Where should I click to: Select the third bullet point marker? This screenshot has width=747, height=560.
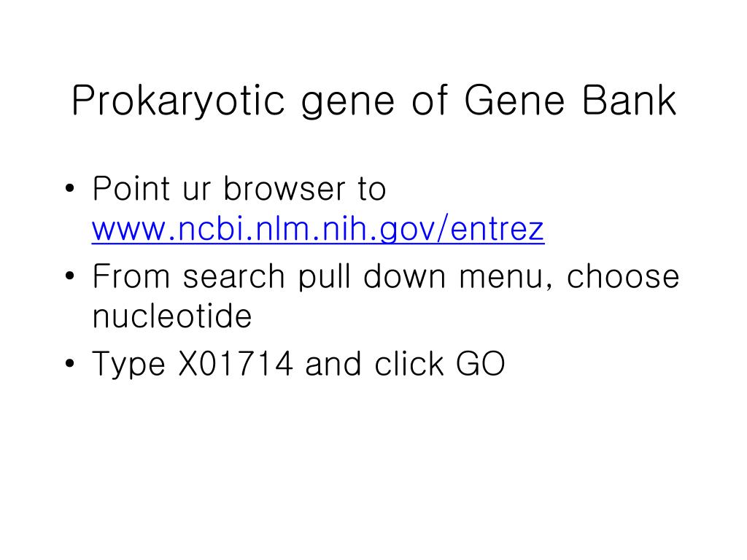coord(70,363)
